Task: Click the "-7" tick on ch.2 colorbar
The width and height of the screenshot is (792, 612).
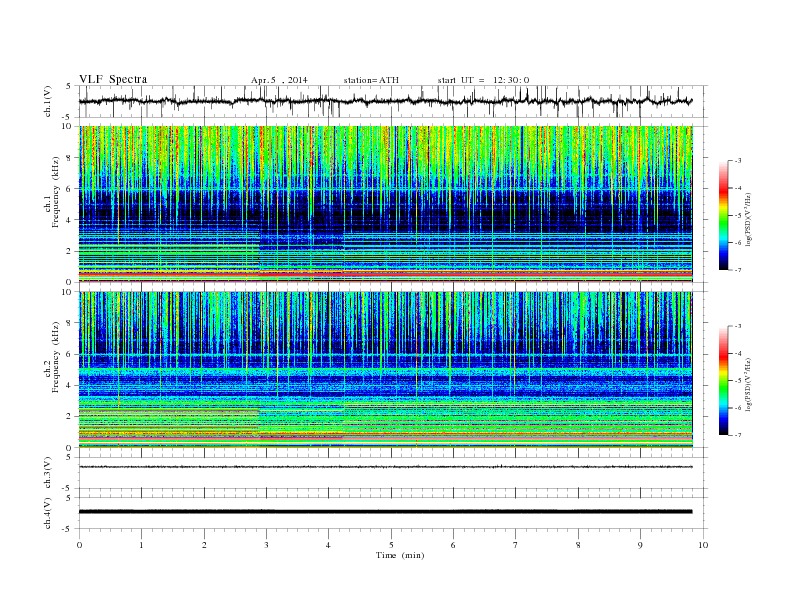Action: (738, 435)
